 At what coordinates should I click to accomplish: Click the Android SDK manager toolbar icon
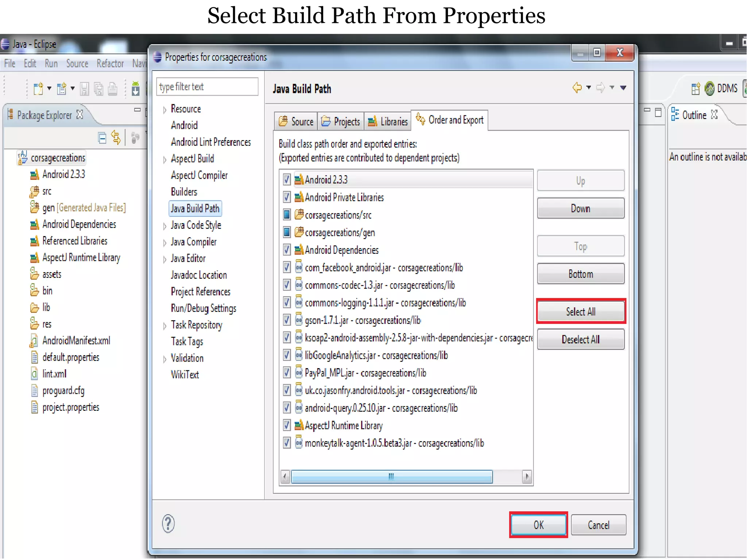point(135,89)
